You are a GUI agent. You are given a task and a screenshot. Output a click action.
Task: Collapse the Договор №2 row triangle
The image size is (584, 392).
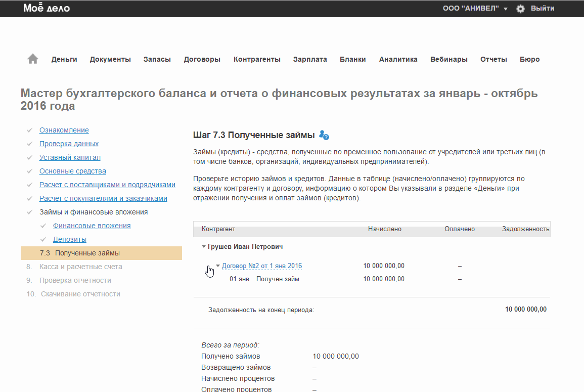[218, 266]
